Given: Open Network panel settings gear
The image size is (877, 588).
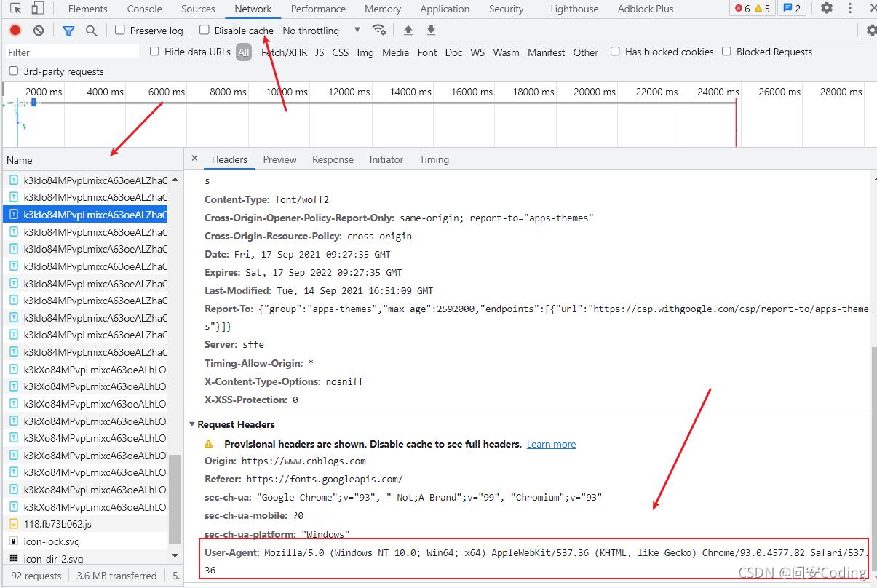Looking at the screenshot, I should tap(871, 31).
